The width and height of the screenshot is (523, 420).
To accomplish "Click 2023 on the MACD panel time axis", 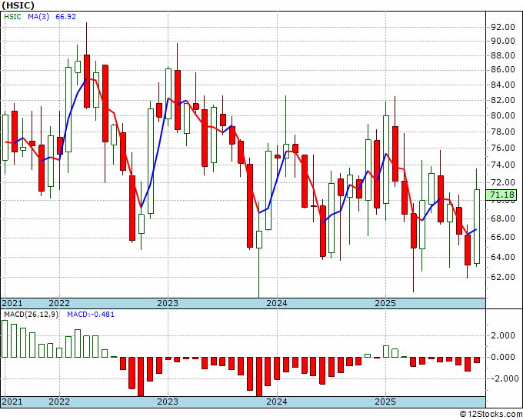I will coord(168,402).
